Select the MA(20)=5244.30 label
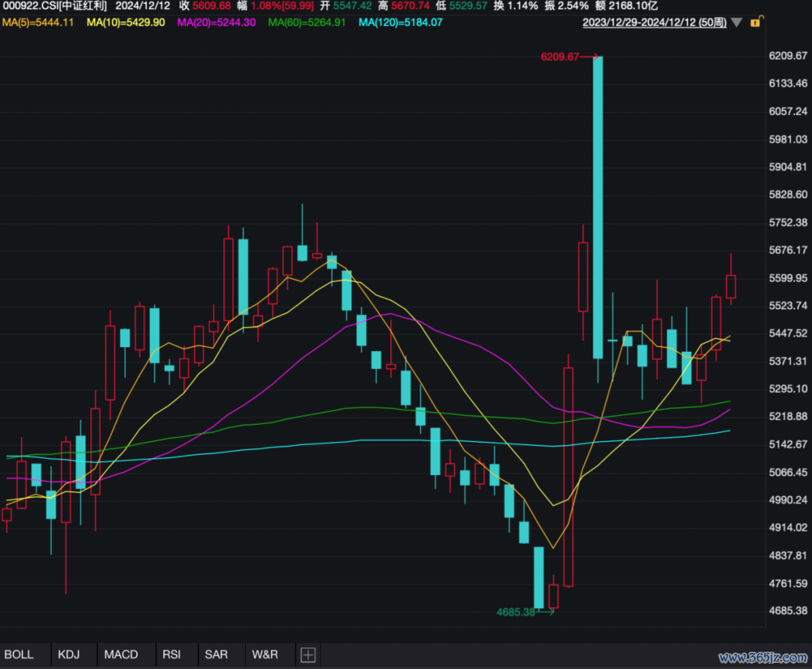812x669 pixels. (217, 23)
